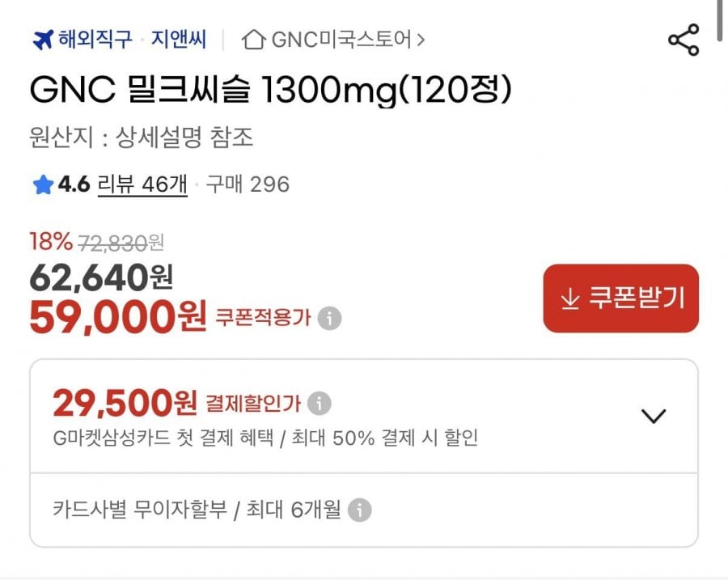Open info icon beside 무이자할부 text
This screenshot has width=728, height=580.
pos(359,510)
